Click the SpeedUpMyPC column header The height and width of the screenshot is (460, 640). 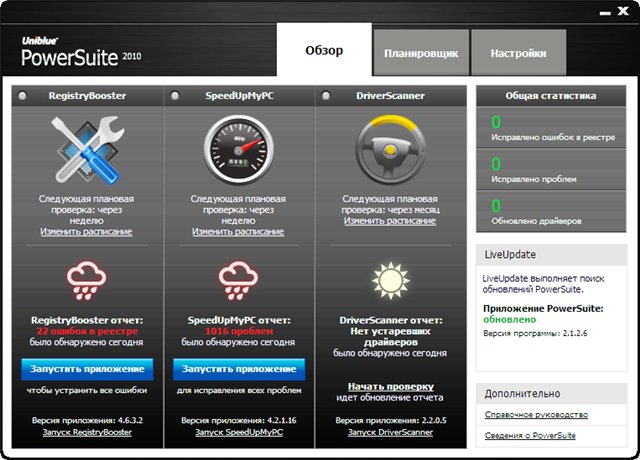pos(239,96)
